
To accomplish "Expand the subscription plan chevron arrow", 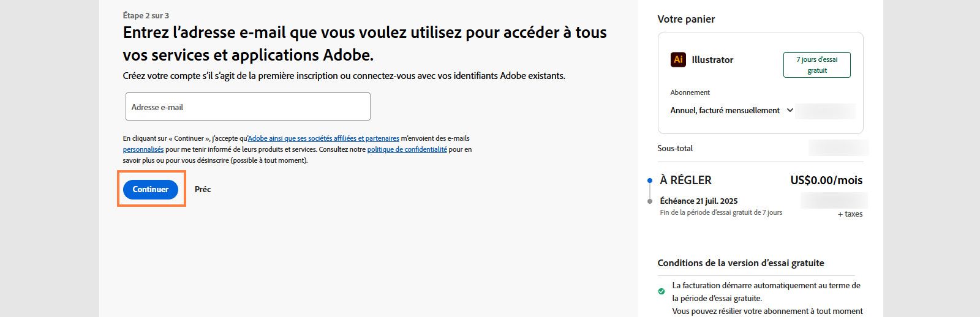I will [790, 110].
